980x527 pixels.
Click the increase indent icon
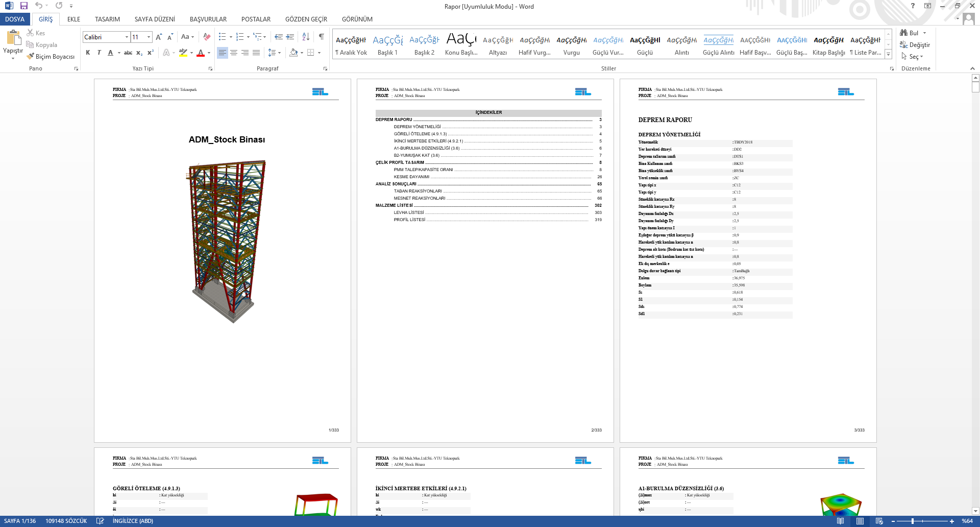290,37
